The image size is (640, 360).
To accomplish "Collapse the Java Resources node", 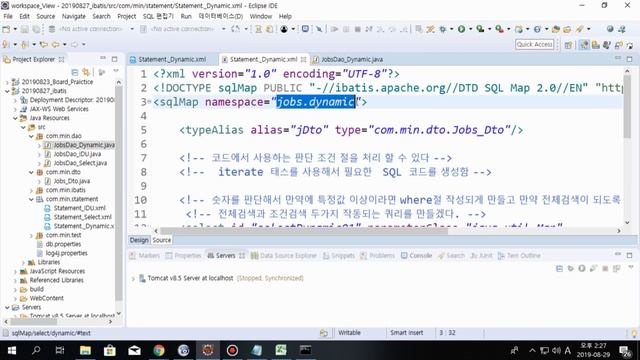I will pyautogui.click(x=15, y=118).
